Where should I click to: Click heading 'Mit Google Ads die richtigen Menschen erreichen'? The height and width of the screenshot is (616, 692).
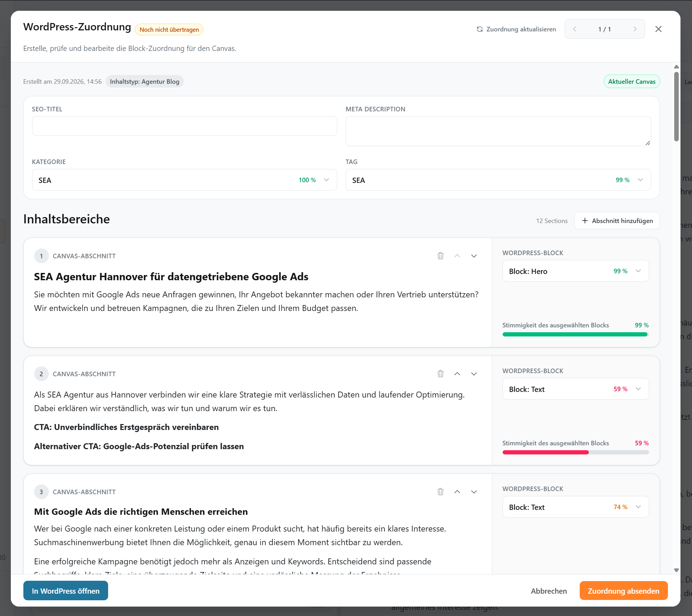click(141, 512)
